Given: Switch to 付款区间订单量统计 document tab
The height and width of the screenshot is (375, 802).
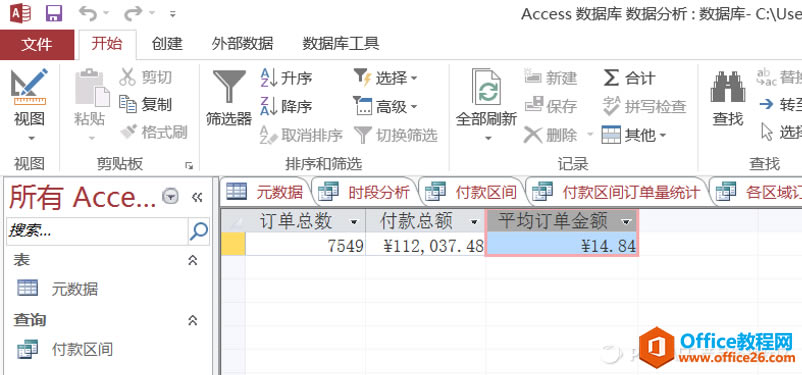Looking at the screenshot, I should tap(616, 192).
